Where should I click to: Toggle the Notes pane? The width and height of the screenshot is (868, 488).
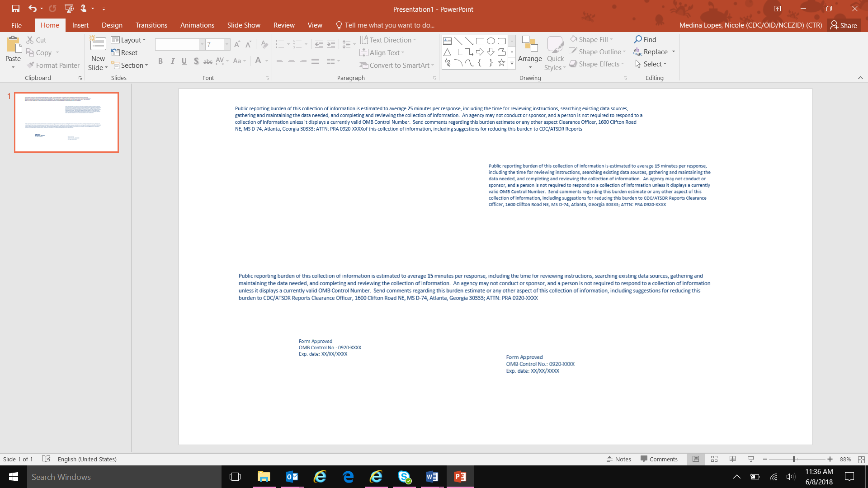click(x=618, y=459)
